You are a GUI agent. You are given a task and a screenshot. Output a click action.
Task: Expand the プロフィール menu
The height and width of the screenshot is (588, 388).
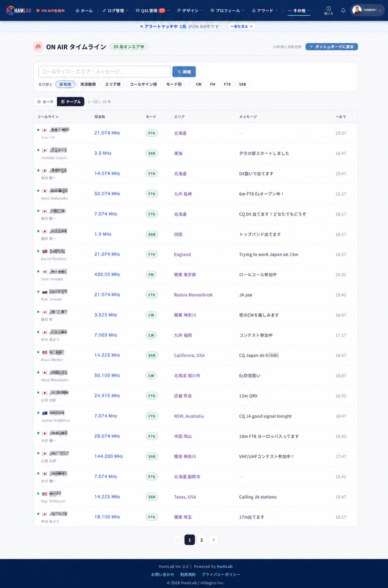(x=227, y=10)
